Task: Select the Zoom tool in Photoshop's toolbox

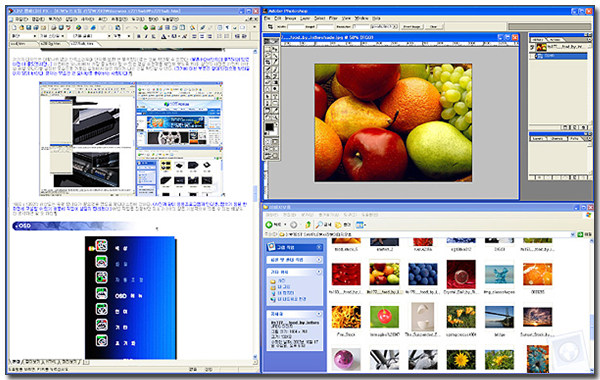Action: click(275, 116)
